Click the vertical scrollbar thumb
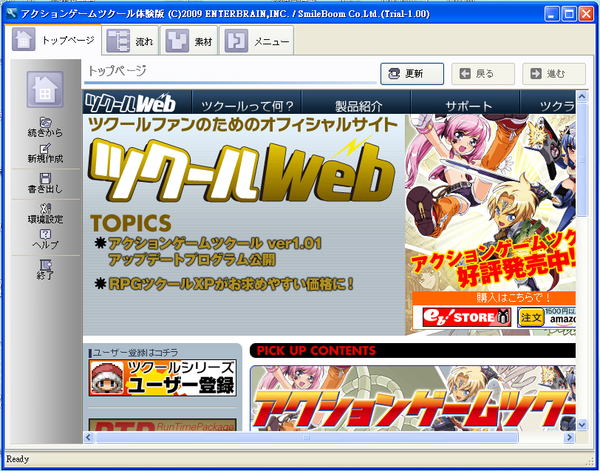 [582, 159]
